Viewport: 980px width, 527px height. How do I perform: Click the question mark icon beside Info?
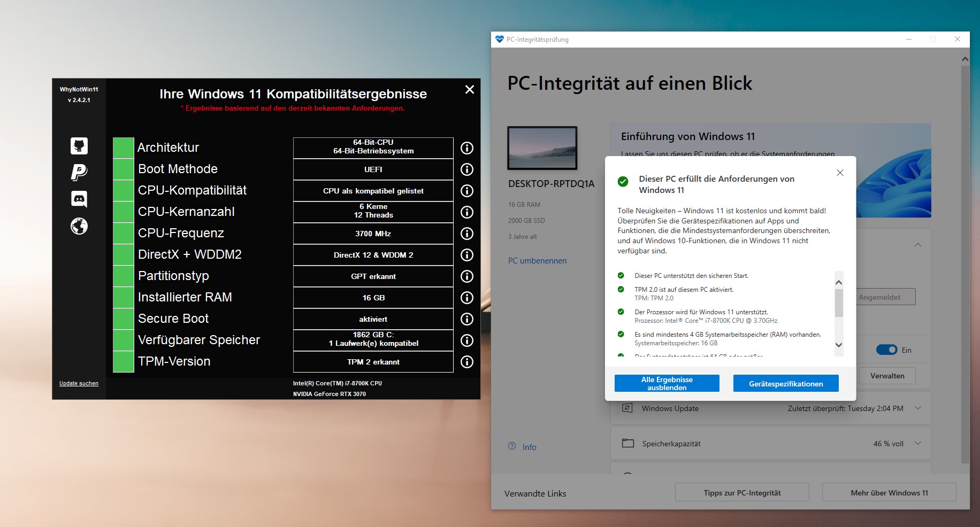[512, 446]
